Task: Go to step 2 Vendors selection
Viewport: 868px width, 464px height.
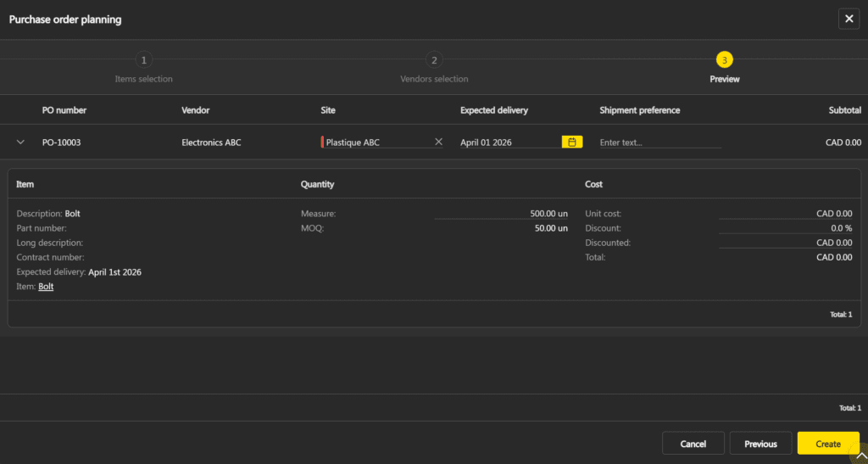Action: tap(434, 60)
